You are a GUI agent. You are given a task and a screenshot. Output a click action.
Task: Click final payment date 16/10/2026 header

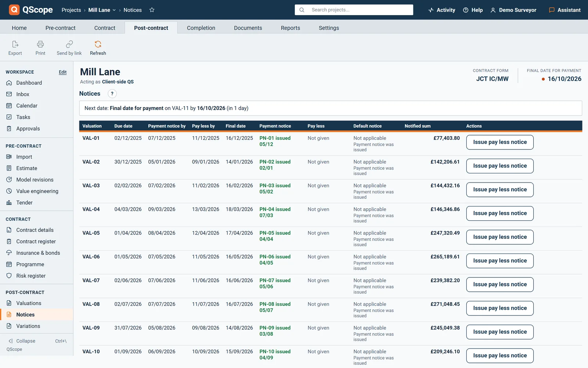click(564, 79)
